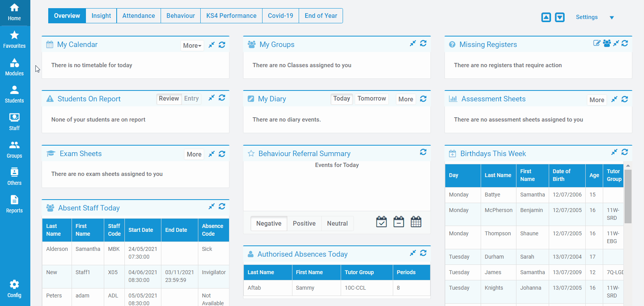Refresh the My Diary widget

click(x=423, y=99)
